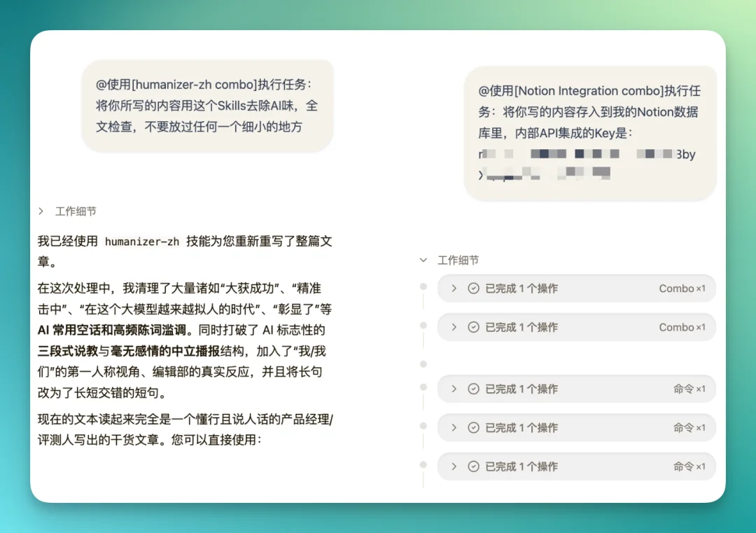Select the humanizer-zh combo message bubble

(x=206, y=105)
